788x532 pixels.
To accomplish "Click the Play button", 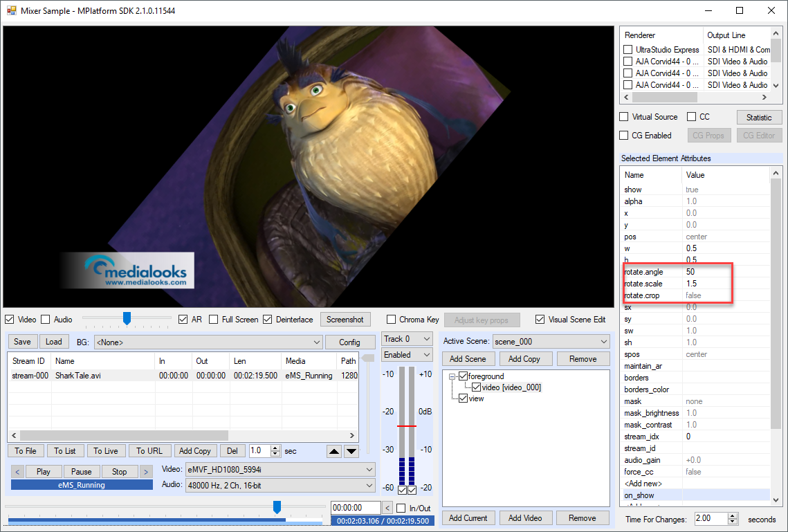I will 44,472.
